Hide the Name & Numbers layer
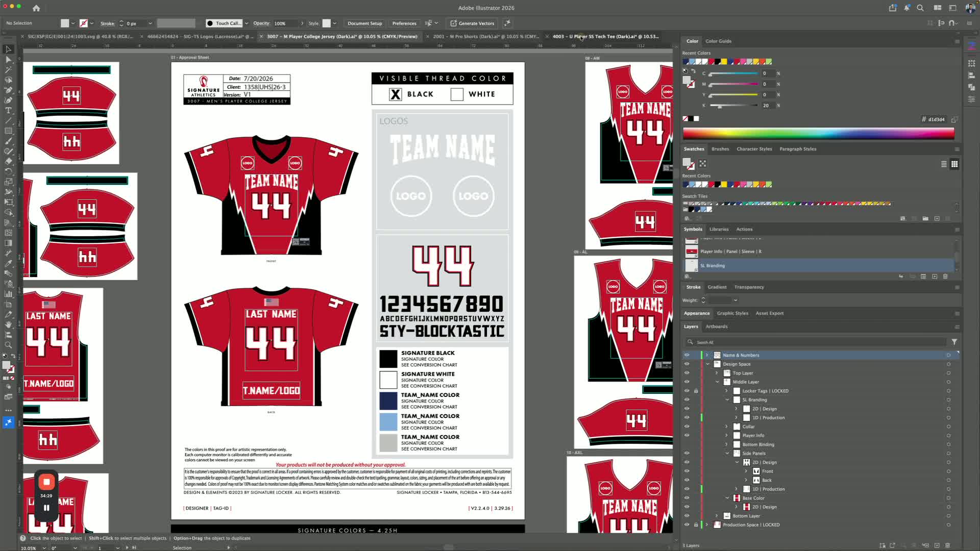 (687, 355)
